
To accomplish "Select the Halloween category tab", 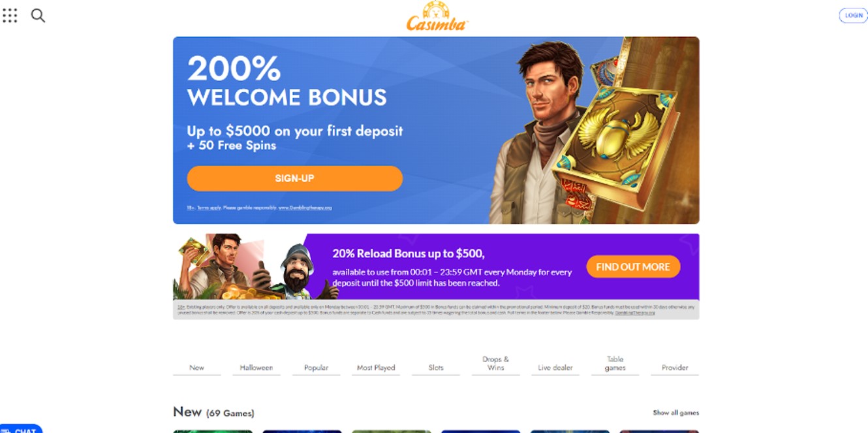I will pyautogui.click(x=256, y=368).
